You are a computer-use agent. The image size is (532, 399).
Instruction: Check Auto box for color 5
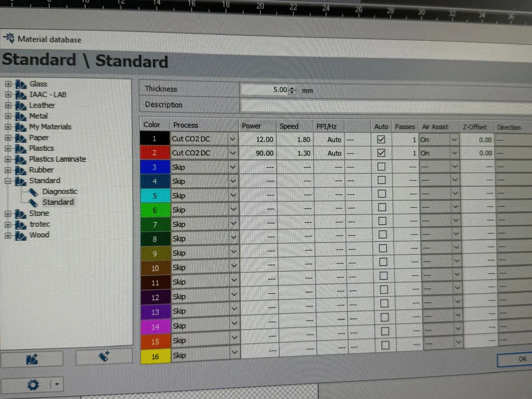click(x=382, y=194)
